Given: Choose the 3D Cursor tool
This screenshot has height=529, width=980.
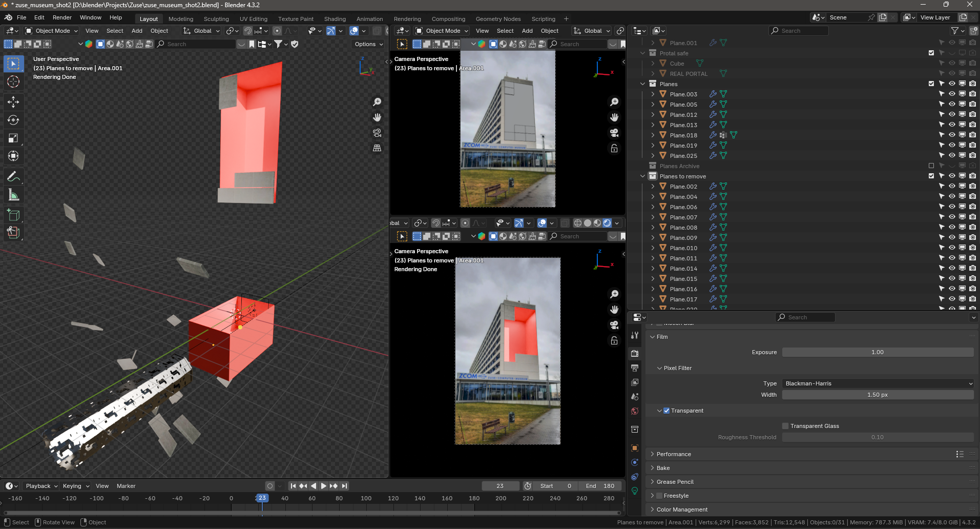Looking at the screenshot, I should [13, 82].
